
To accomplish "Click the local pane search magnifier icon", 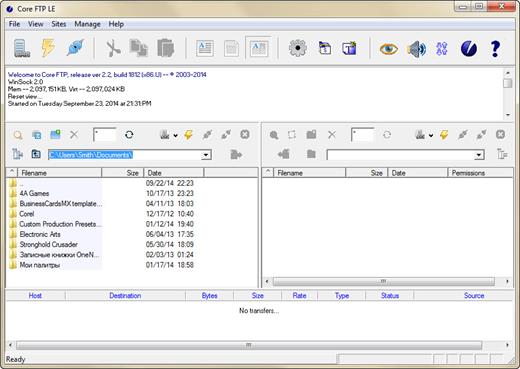I will point(18,135).
